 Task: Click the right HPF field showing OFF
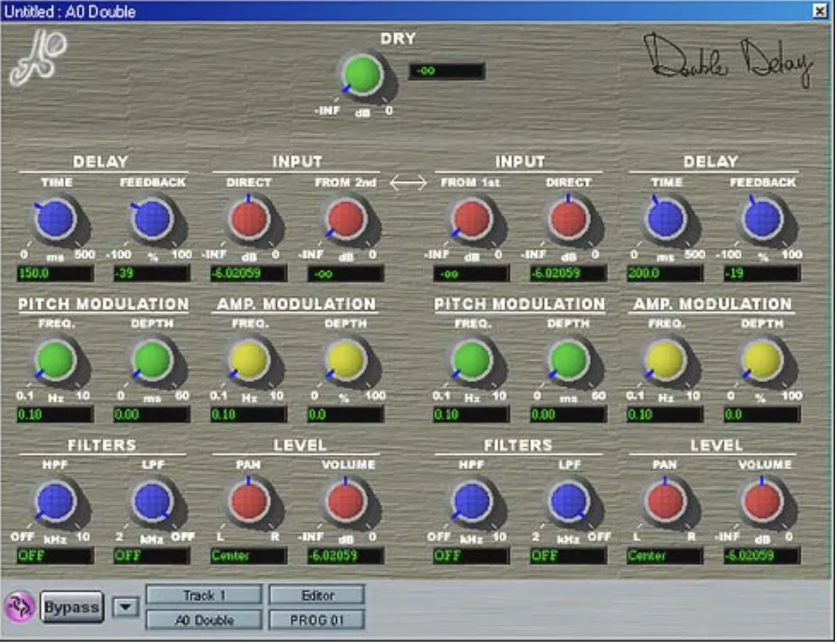[471, 556]
